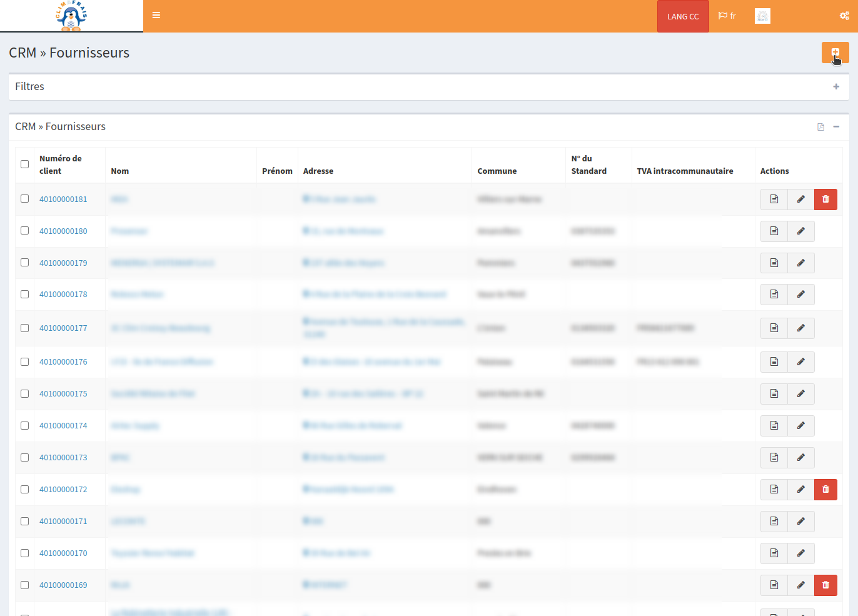The image size is (858, 616).
Task: Check the box for client 40100000178
Action: point(24,294)
